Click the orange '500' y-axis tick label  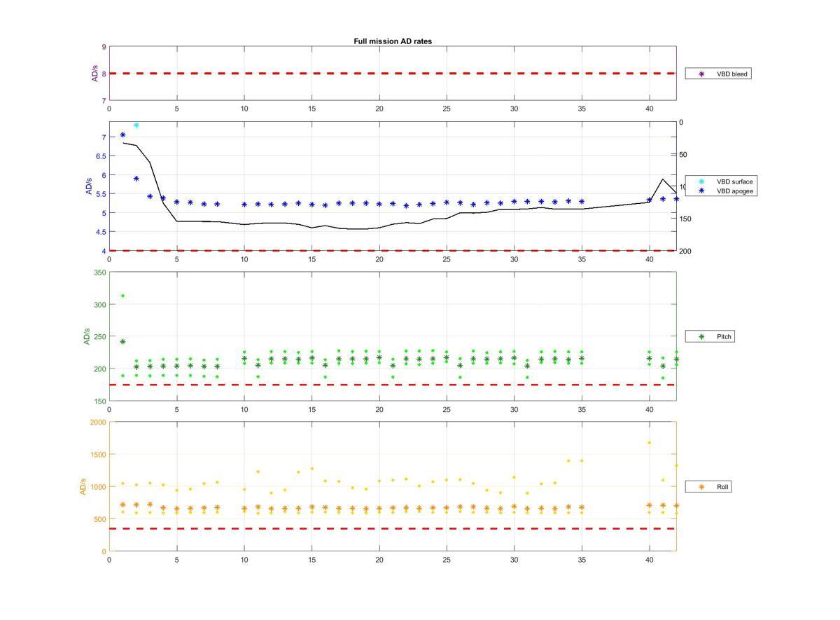pyautogui.click(x=100, y=519)
